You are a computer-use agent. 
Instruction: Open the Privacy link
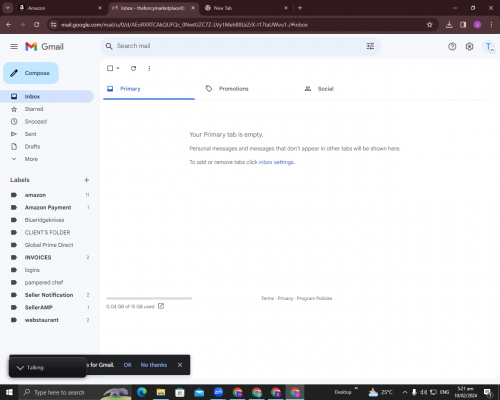(x=285, y=298)
